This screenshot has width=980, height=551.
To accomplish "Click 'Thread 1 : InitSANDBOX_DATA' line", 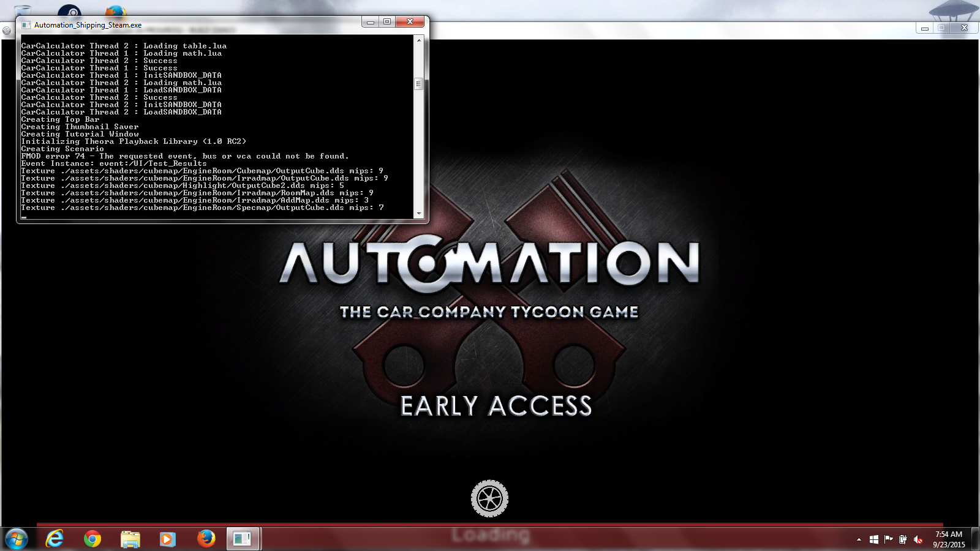I will (x=121, y=75).
